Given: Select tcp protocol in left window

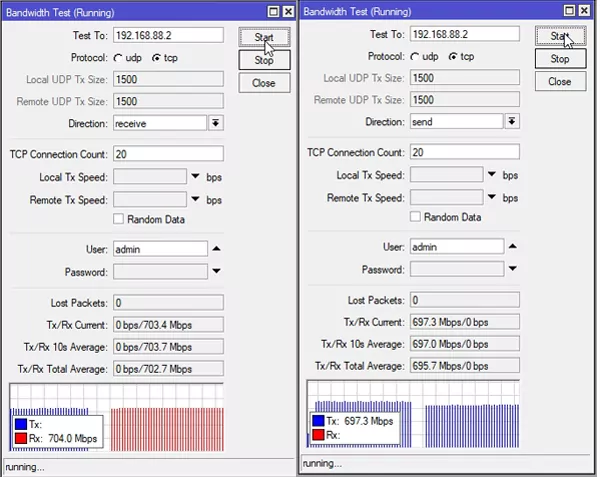Looking at the screenshot, I should coord(155,57).
